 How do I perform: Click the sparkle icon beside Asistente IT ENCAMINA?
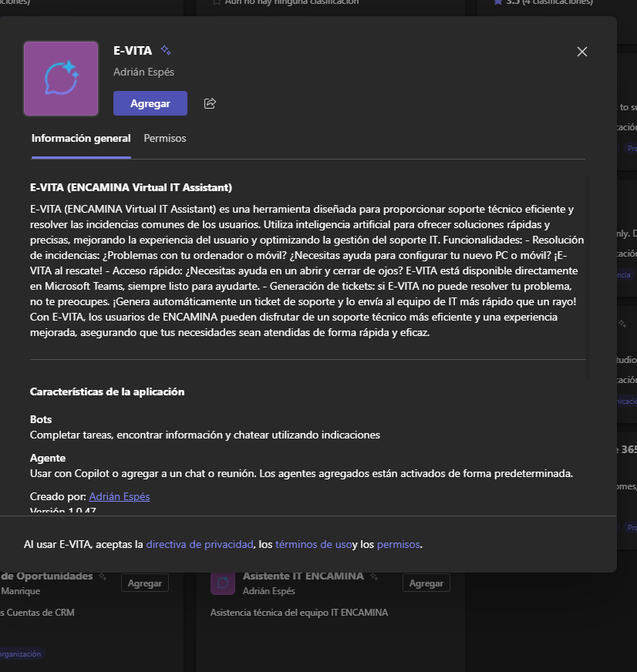tap(374, 576)
